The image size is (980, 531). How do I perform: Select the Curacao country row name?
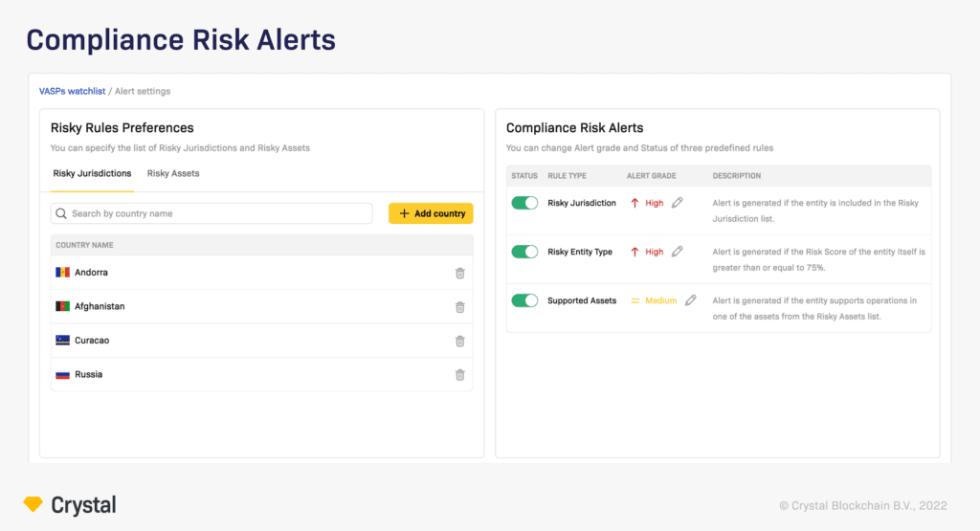(x=92, y=341)
